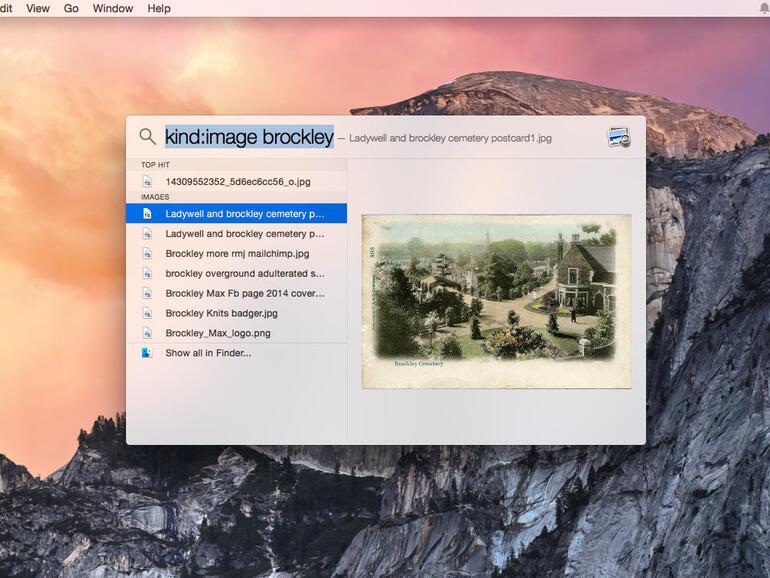The height and width of the screenshot is (578, 770).
Task: Open the Window menu
Action: [113, 8]
